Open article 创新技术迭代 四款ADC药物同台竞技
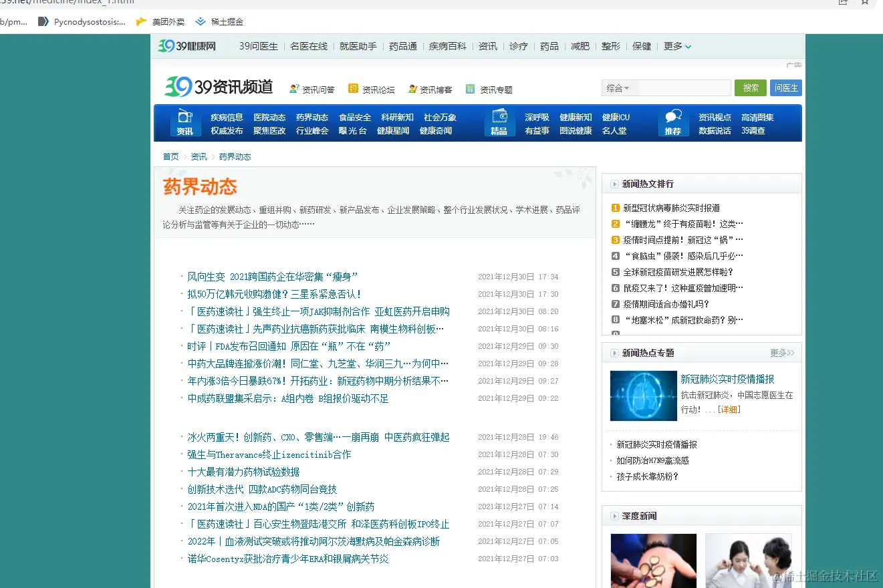This screenshot has width=883, height=588. [262, 489]
